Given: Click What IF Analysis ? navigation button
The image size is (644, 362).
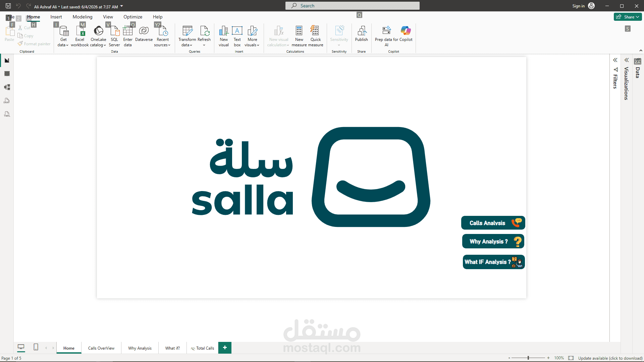Looking at the screenshot, I should (x=494, y=262).
